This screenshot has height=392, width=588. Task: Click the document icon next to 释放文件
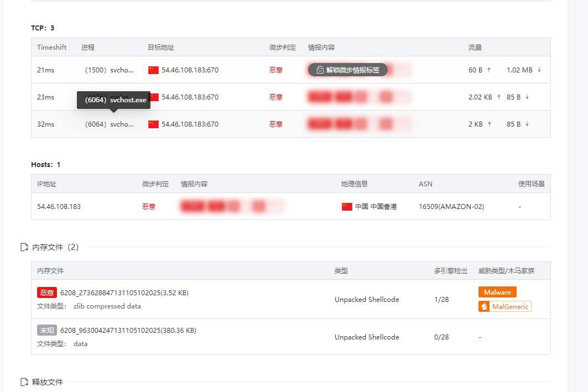[24, 382]
